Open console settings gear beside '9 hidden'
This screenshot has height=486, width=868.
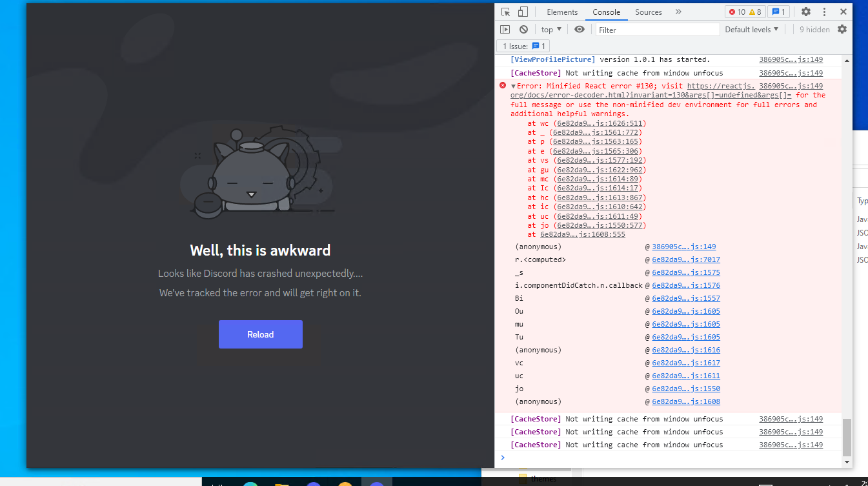pos(842,29)
